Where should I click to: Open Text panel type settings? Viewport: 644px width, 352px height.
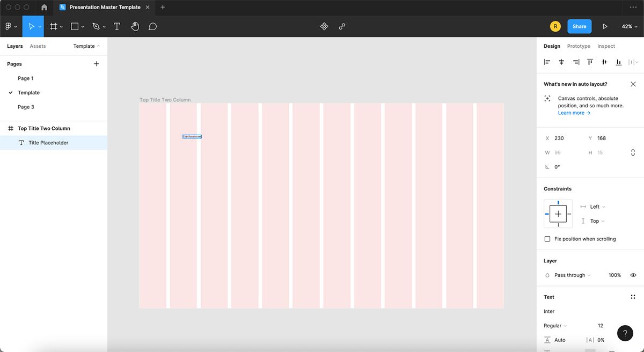tap(632, 297)
